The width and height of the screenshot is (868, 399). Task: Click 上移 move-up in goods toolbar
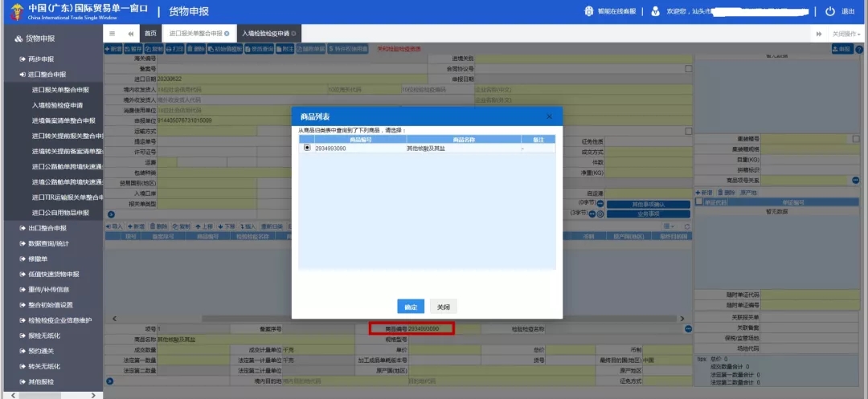click(203, 226)
